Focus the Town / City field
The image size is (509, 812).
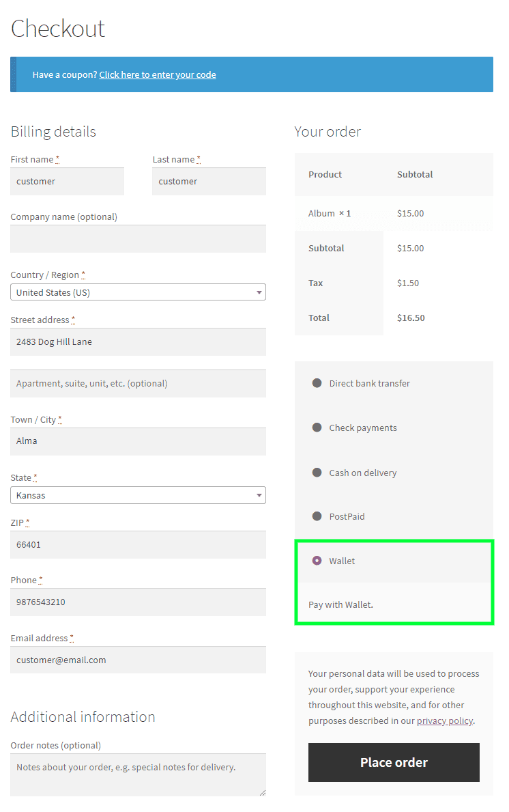coord(138,441)
